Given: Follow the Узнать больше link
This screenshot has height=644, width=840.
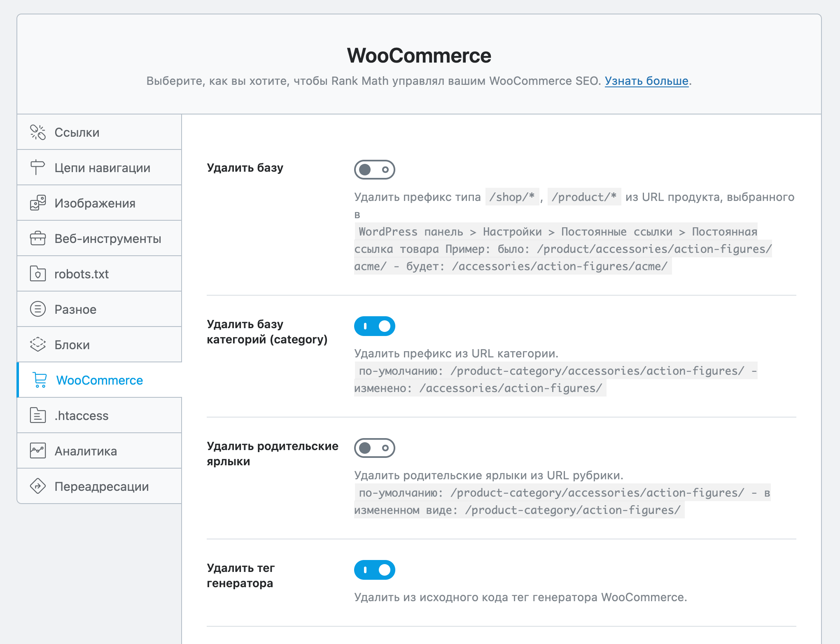Looking at the screenshot, I should point(646,81).
